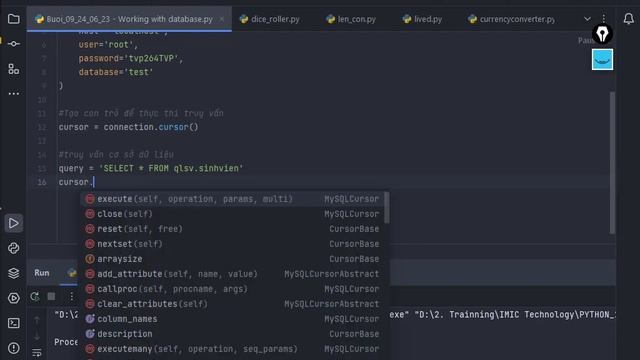
Task: Choose clear_attributes(self) completion suggestion
Action: (x=232, y=304)
